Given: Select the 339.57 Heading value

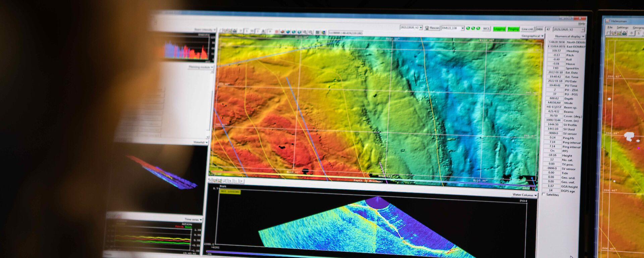Looking at the screenshot, I should pyautogui.click(x=556, y=51).
